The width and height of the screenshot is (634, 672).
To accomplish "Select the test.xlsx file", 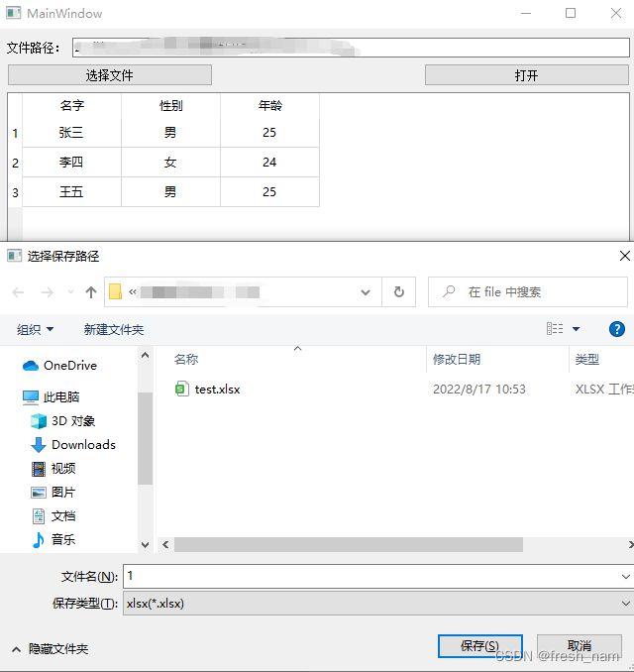I will (x=217, y=390).
